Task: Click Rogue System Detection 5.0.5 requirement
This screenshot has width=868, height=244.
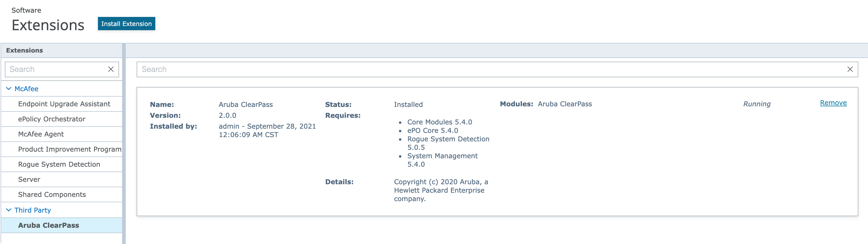Action: pos(448,143)
